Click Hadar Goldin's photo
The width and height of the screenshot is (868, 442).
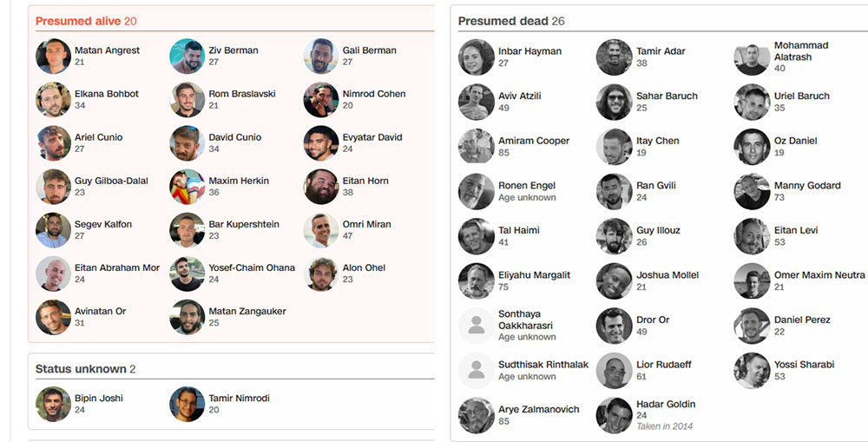click(x=614, y=415)
